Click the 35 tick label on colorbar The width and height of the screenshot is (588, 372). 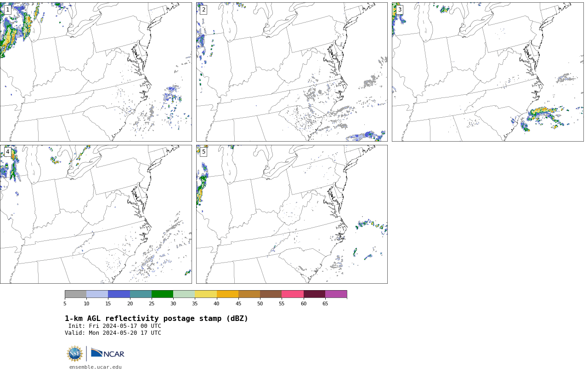click(x=195, y=303)
